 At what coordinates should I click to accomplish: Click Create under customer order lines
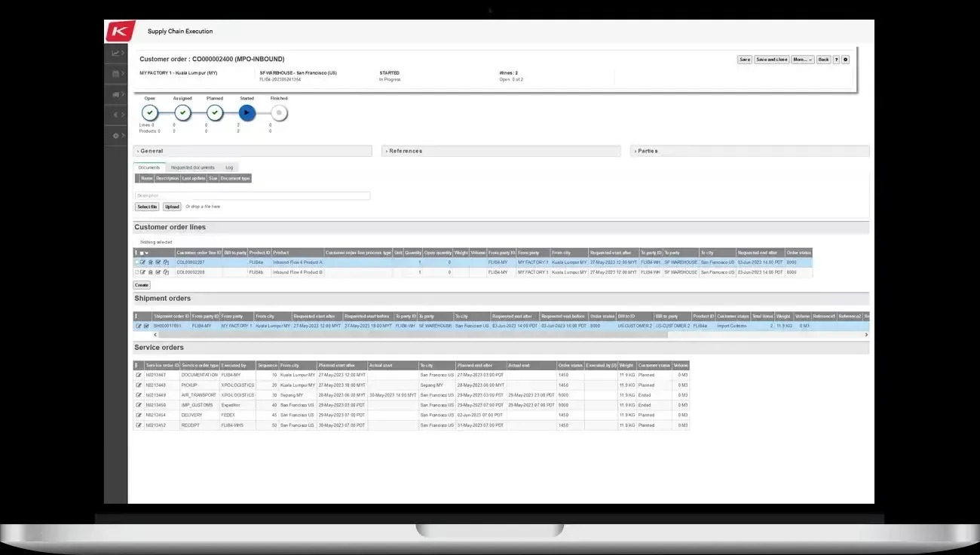click(x=141, y=285)
